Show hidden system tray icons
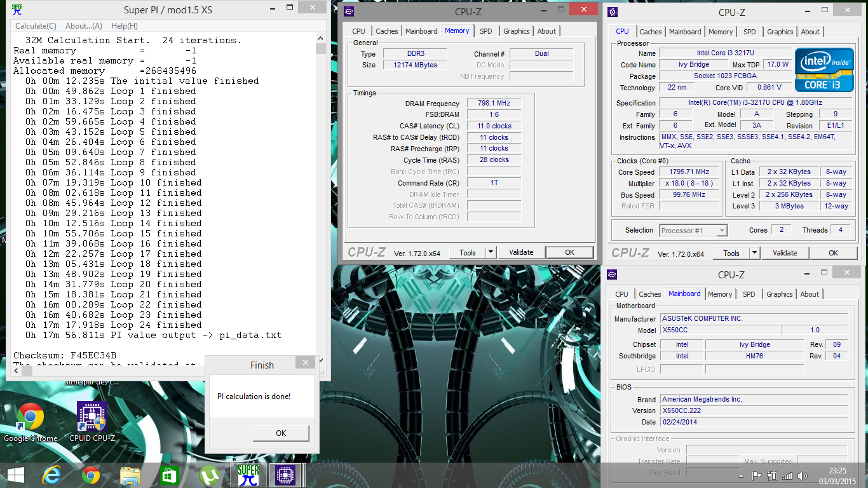The height and width of the screenshot is (488, 868). point(742,476)
